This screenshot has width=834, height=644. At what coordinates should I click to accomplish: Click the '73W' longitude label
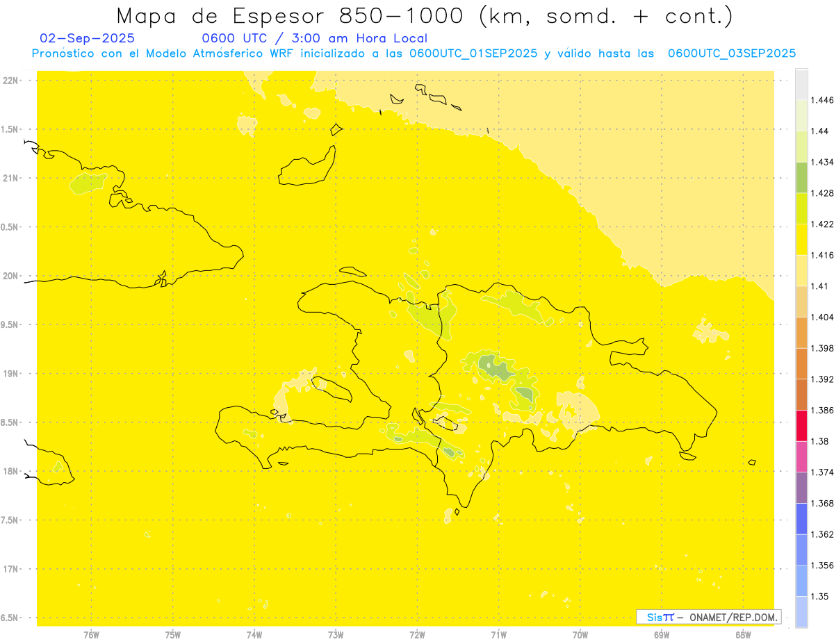pyautogui.click(x=336, y=634)
